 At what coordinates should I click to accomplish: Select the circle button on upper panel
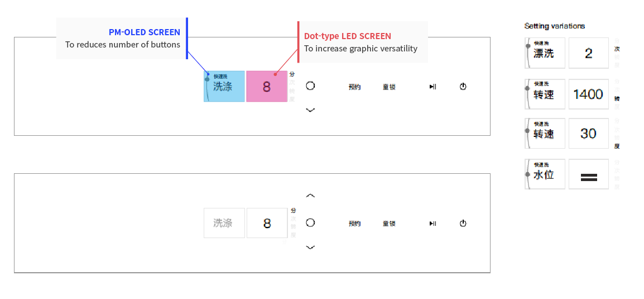(x=310, y=86)
